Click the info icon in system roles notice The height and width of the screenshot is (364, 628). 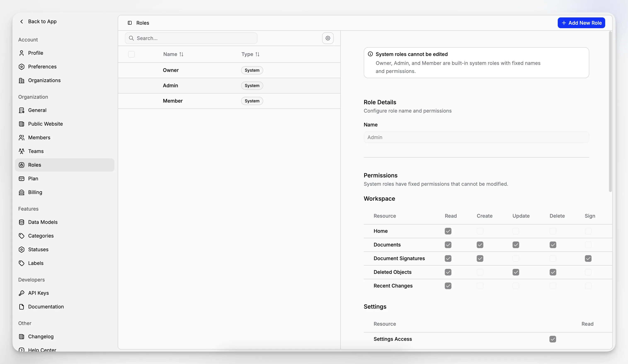(370, 54)
